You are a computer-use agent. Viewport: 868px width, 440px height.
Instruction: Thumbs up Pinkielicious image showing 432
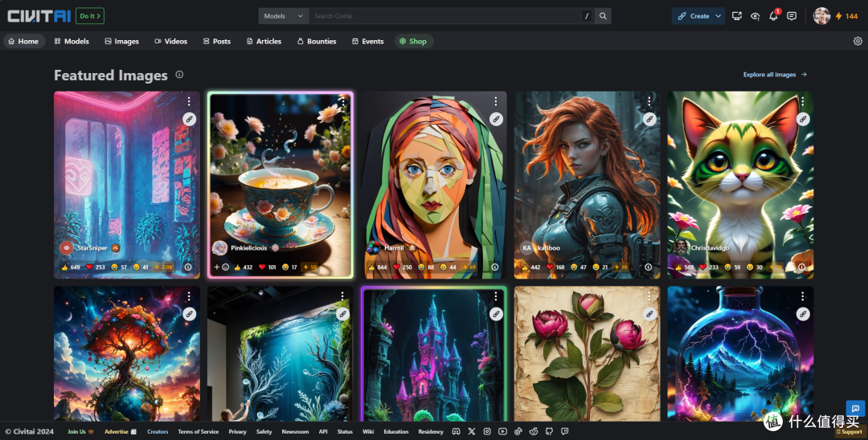click(x=243, y=267)
